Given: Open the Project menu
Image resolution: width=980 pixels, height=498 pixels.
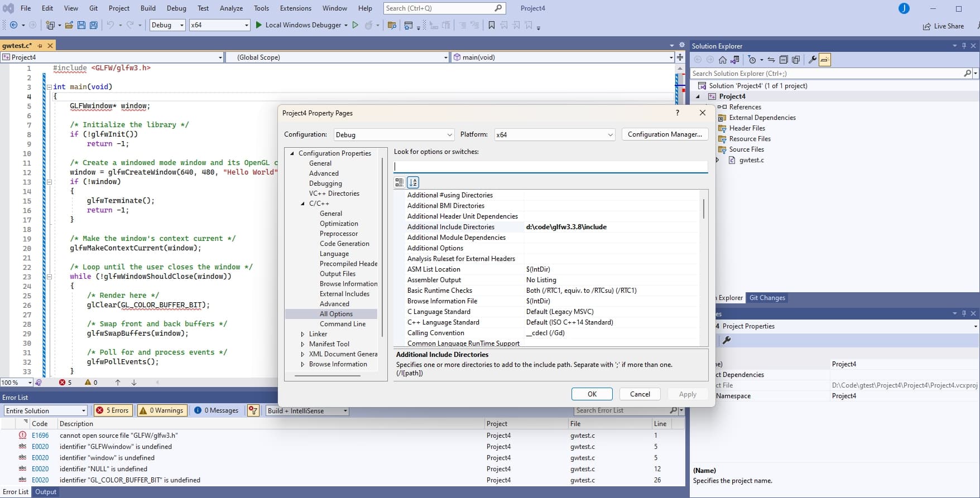Looking at the screenshot, I should tap(119, 8).
